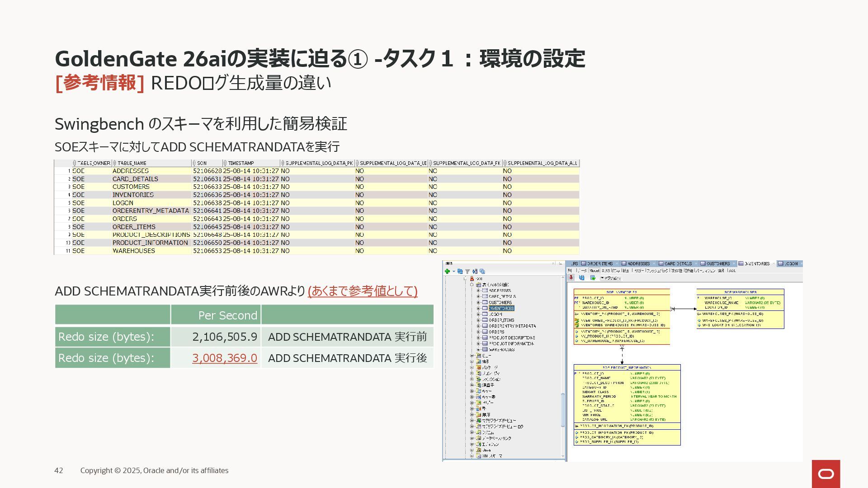Expand the ADDRESSES table node
Viewport: 868px width, 488px height.
(x=478, y=291)
